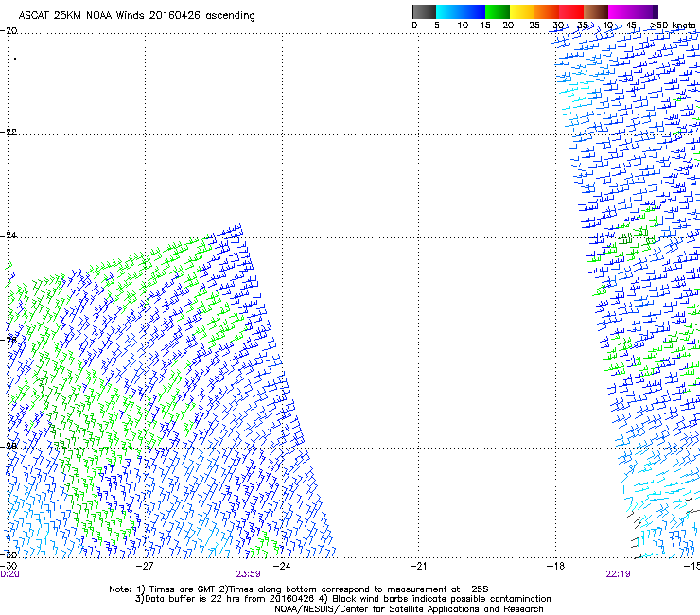The width and height of the screenshot is (700, 615).
Task: Click the note line "Times are GMT"
Action: (x=184, y=589)
